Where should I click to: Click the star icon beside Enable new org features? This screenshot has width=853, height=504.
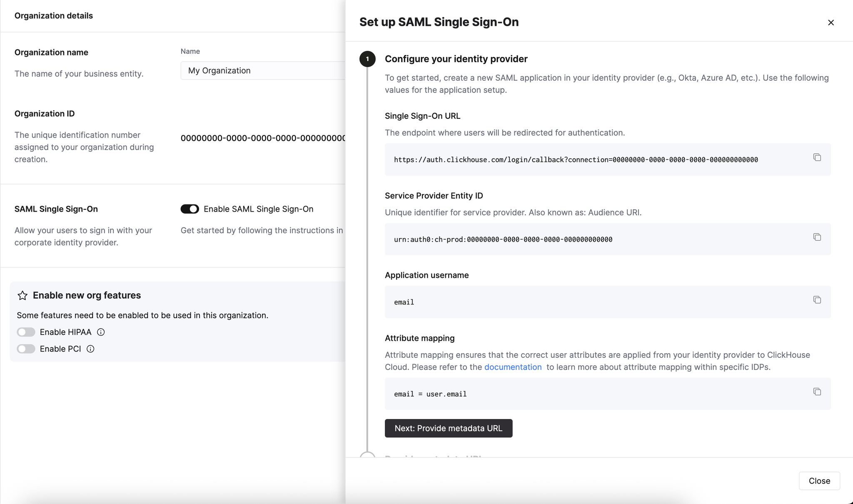pyautogui.click(x=22, y=295)
